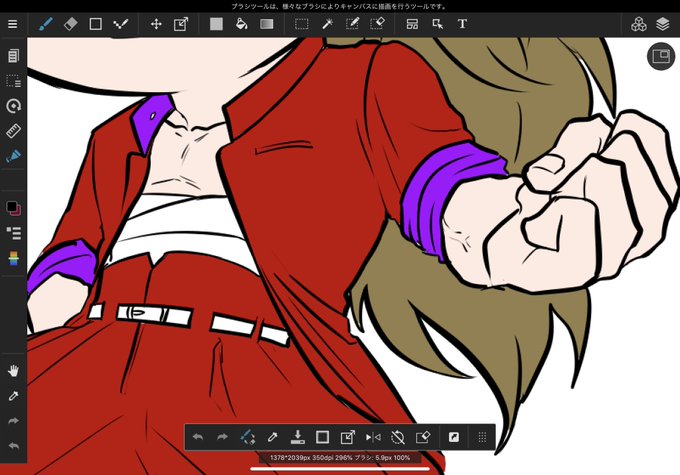680x475 pixels.
Task: Choose the square shape drawing tool
Action: tap(95, 24)
